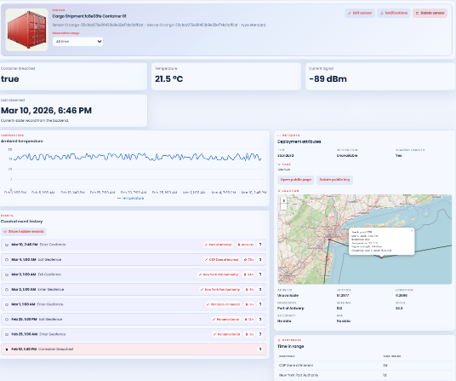
Task: Click the leading icon on the Mar 1 event row
Action: 7,304
